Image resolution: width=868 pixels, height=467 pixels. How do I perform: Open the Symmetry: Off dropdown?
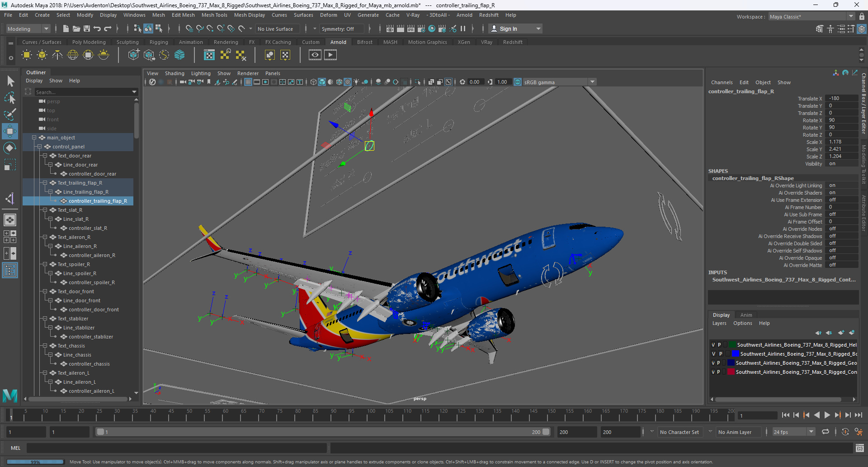click(342, 29)
